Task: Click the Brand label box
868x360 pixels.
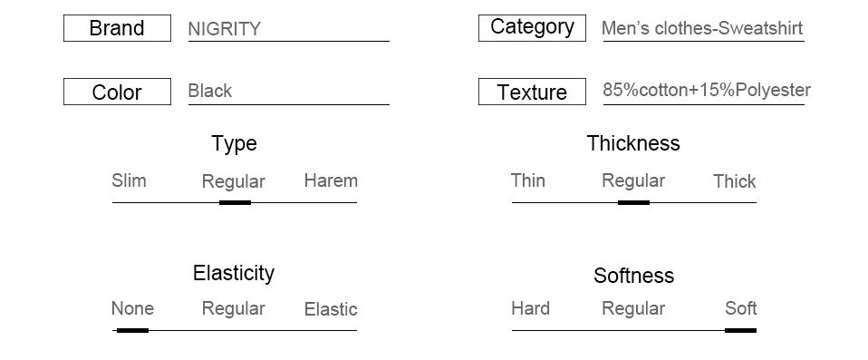Action: 118,28
